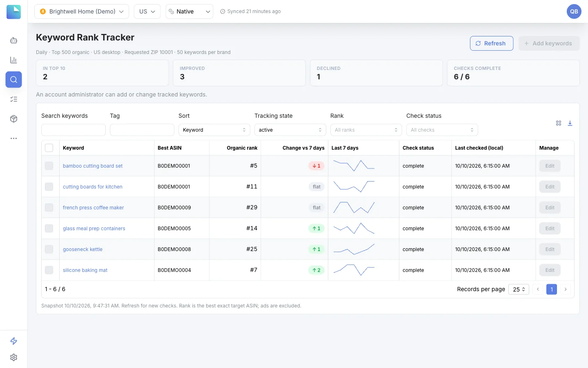Open the checklist tasks sidebar icon
This screenshot has width=588, height=368.
click(13, 99)
